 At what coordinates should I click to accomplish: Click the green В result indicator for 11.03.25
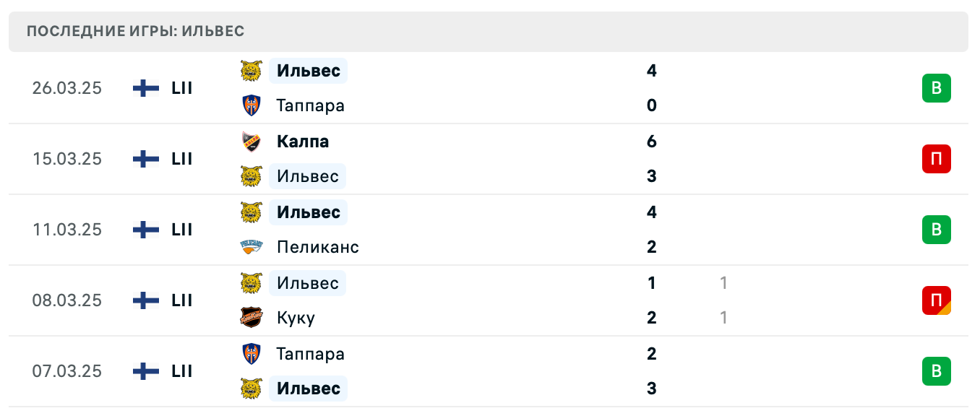click(x=937, y=230)
